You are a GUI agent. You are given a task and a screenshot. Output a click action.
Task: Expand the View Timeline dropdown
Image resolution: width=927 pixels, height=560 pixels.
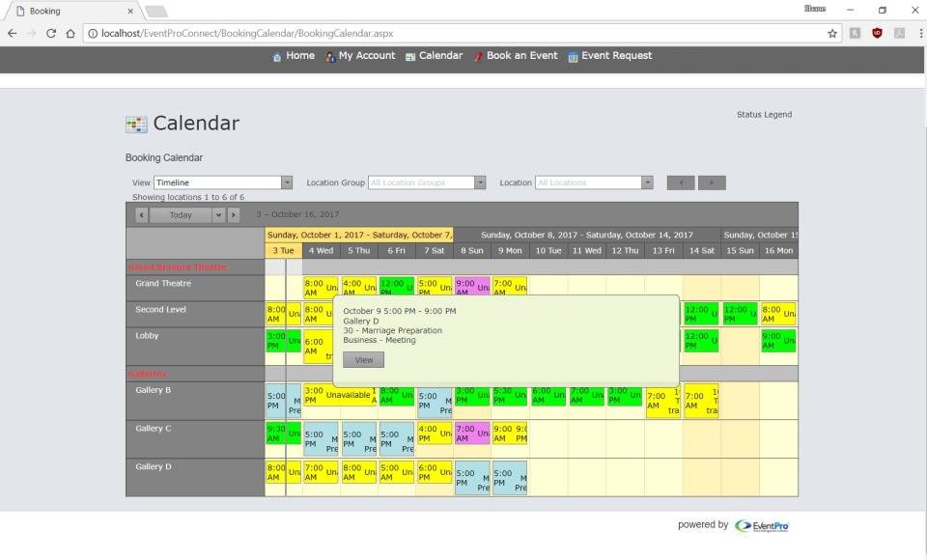pos(287,182)
